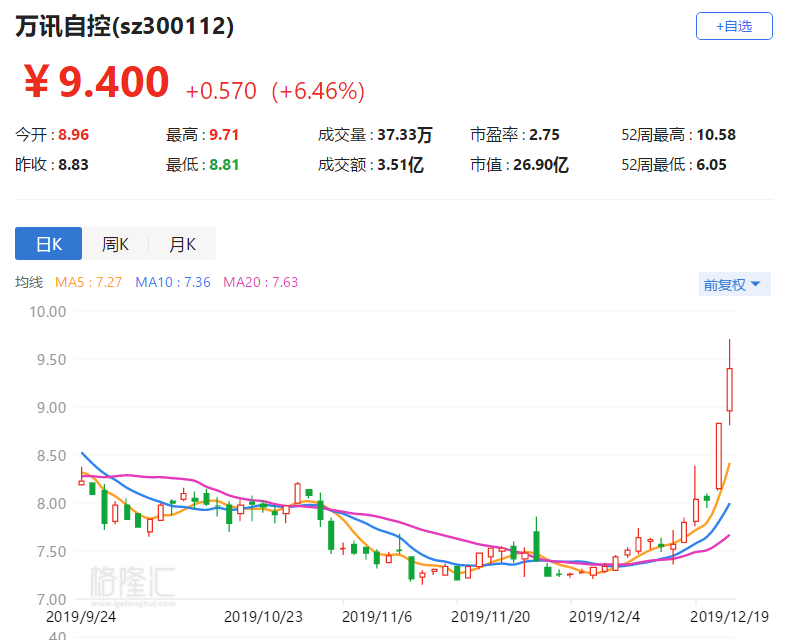
Task: Click y-axis label 8.50
Action: 51,456
